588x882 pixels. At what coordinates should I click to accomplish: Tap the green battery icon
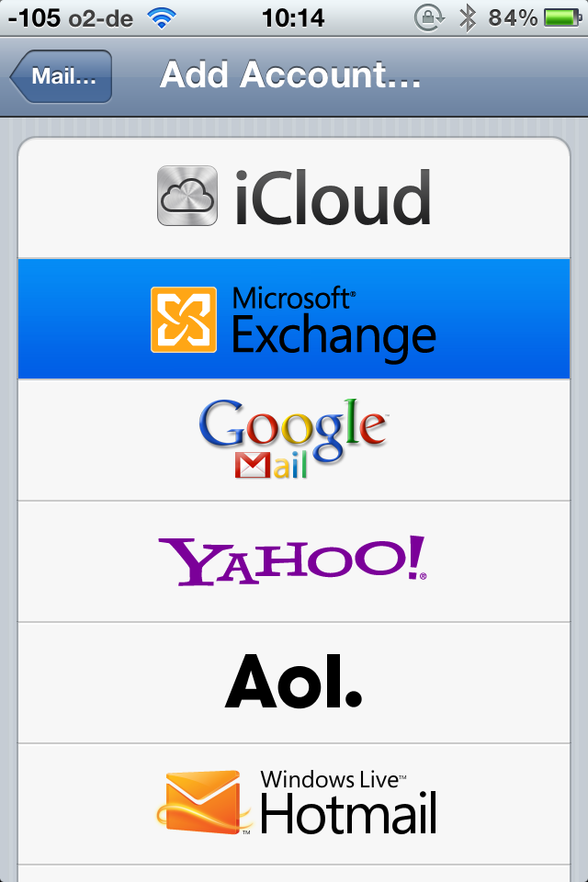click(x=562, y=18)
